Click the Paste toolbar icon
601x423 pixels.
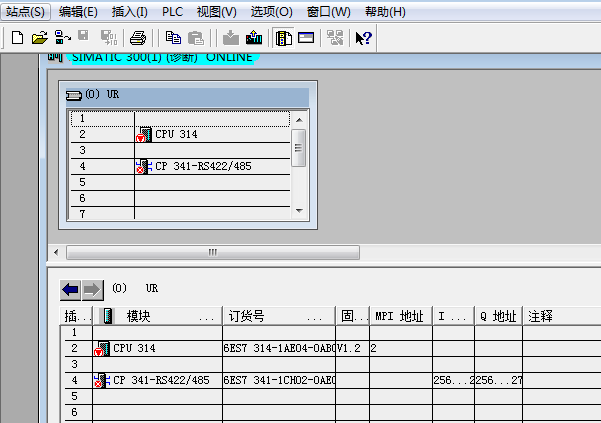pos(196,38)
